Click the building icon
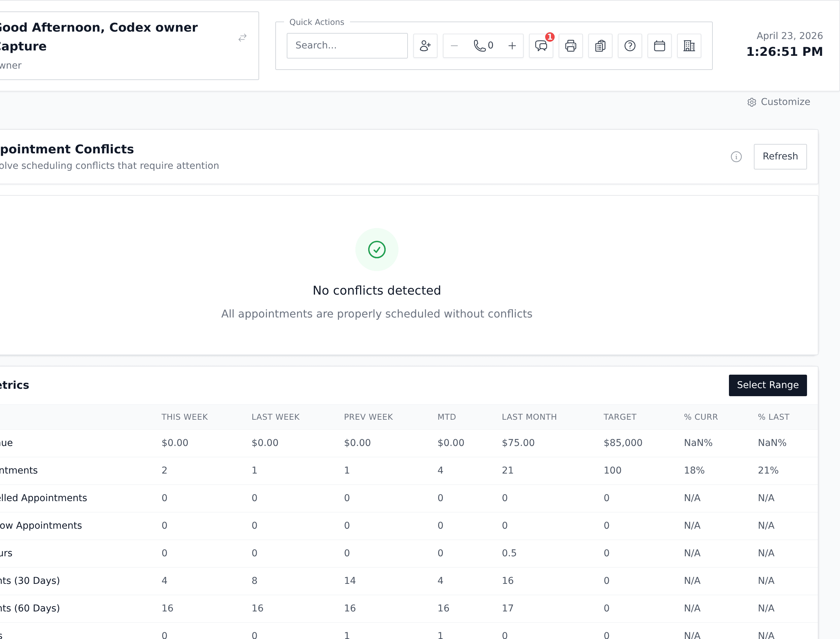840x639 pixels. 689,46
